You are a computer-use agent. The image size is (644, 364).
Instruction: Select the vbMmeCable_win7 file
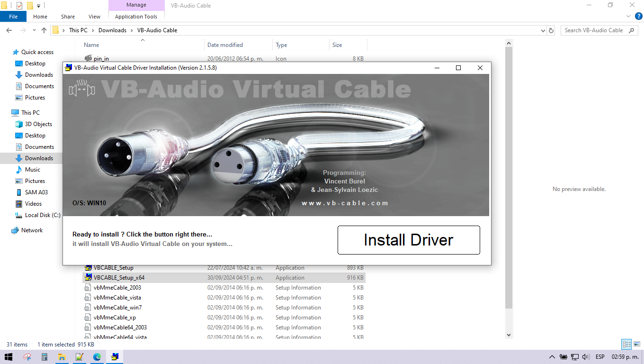[224, 308]
